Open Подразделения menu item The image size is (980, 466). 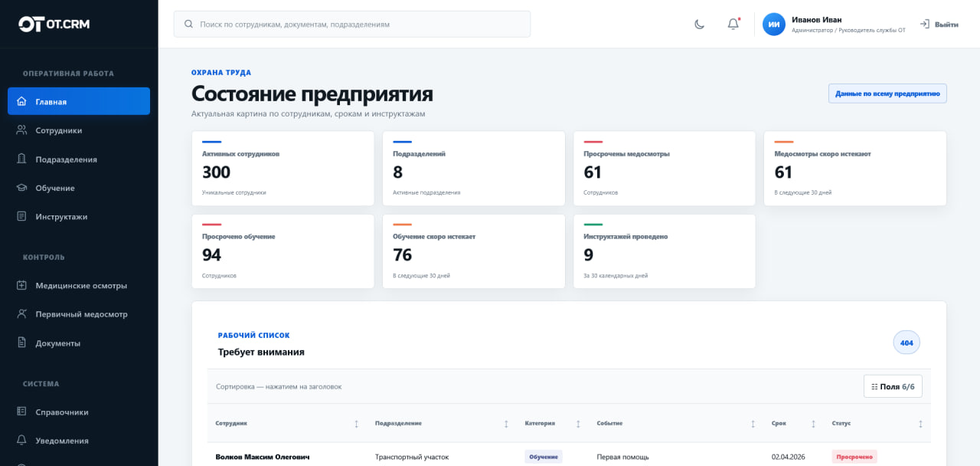tap(79, 159)
